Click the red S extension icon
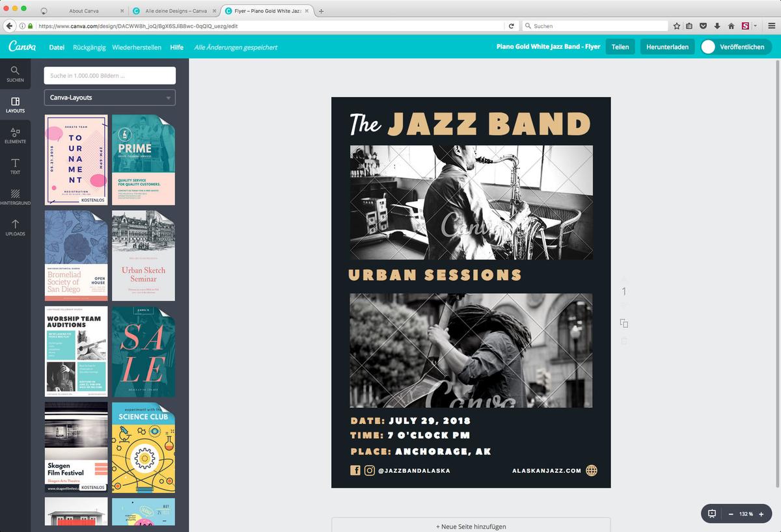 pyautogui.click(x=745, y=26)
